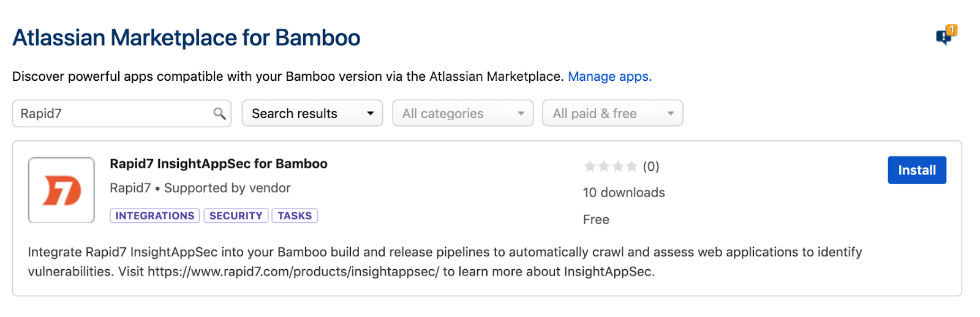Click the magnifying glass search icon
This screenshot has width=980, height=317.
(x=219, y=114)
